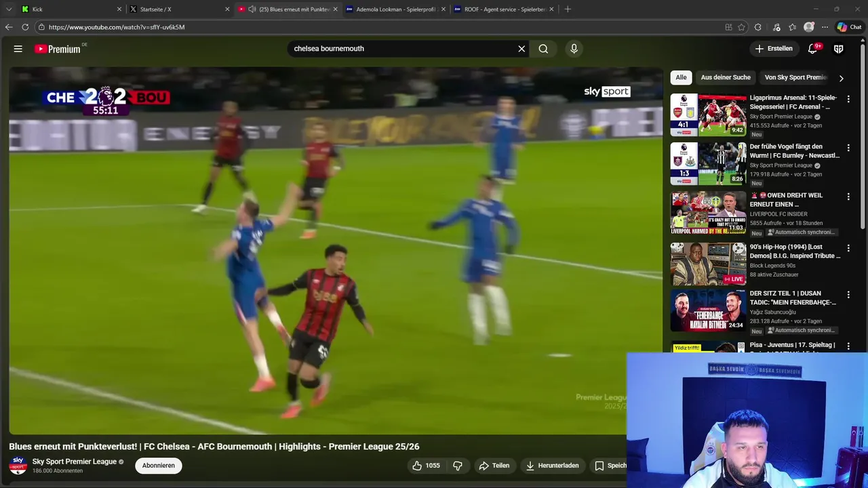Open options for the DER SITZ TEIL 1 video

click(848, 295)
